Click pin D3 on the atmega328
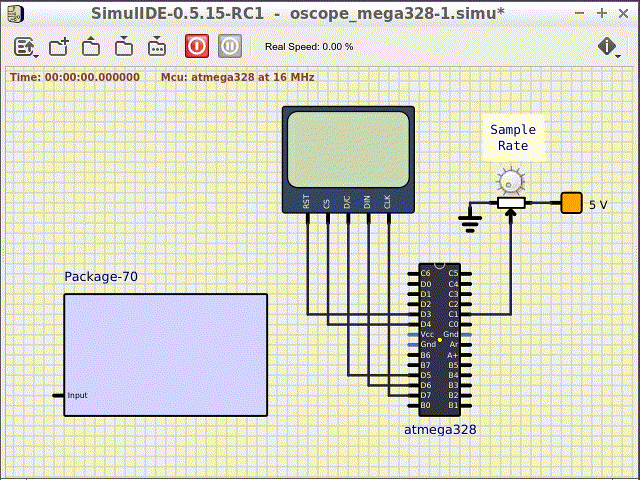This screenshot has width=640, height=480. [x=413, y=314]
